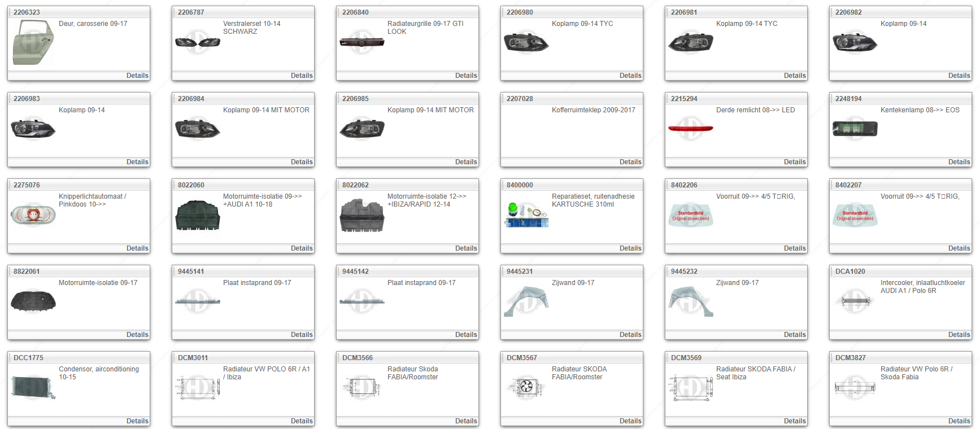Click the car door image for part 2206323
Viewport: 980px width, 429px height.
(x=33, y=42)
